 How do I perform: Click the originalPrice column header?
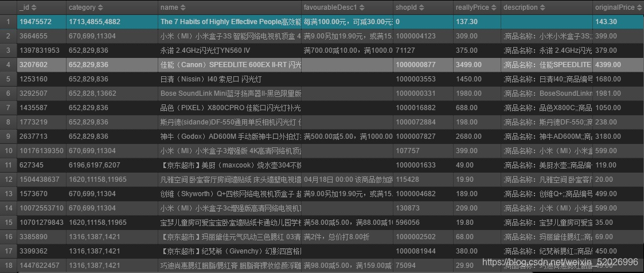[x=618, y=7]
